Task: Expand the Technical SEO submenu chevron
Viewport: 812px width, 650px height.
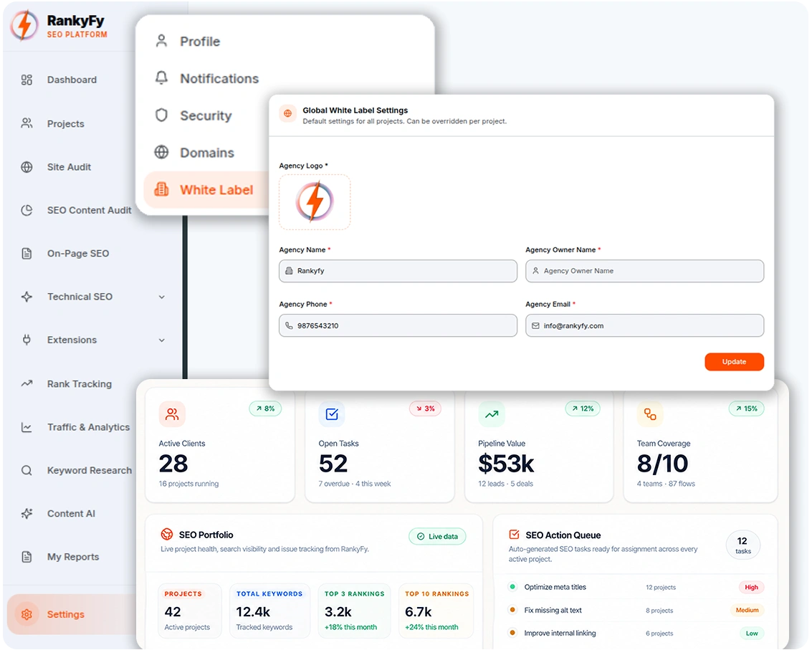Action: tap(161, 297)
